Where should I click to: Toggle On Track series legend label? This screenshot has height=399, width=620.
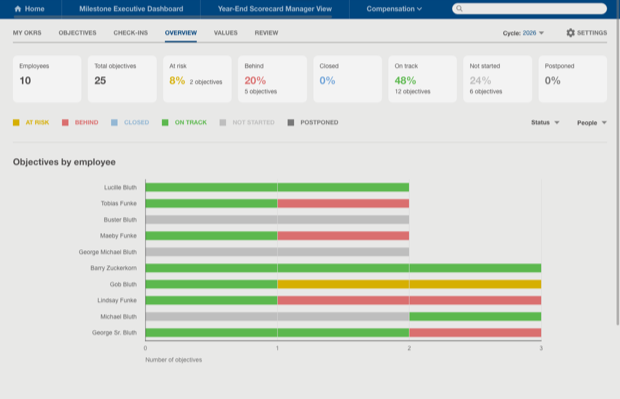(x=191, y=123)
